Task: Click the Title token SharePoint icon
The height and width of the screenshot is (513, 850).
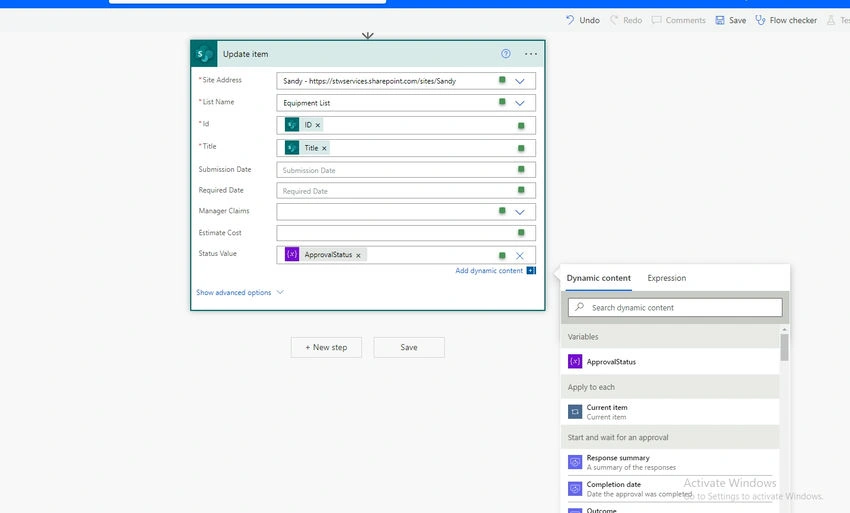Action: [292, 148]
